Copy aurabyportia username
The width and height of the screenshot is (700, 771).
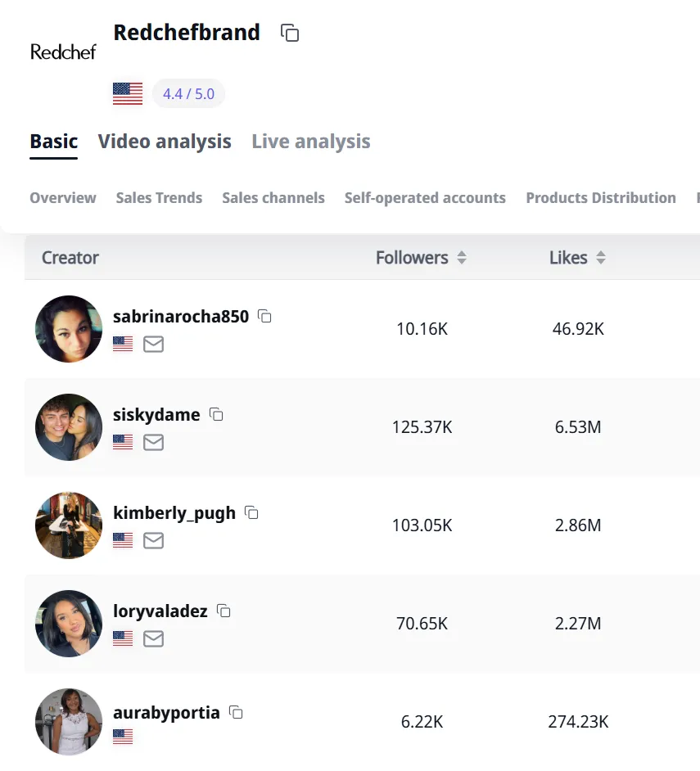pos(236,712)
